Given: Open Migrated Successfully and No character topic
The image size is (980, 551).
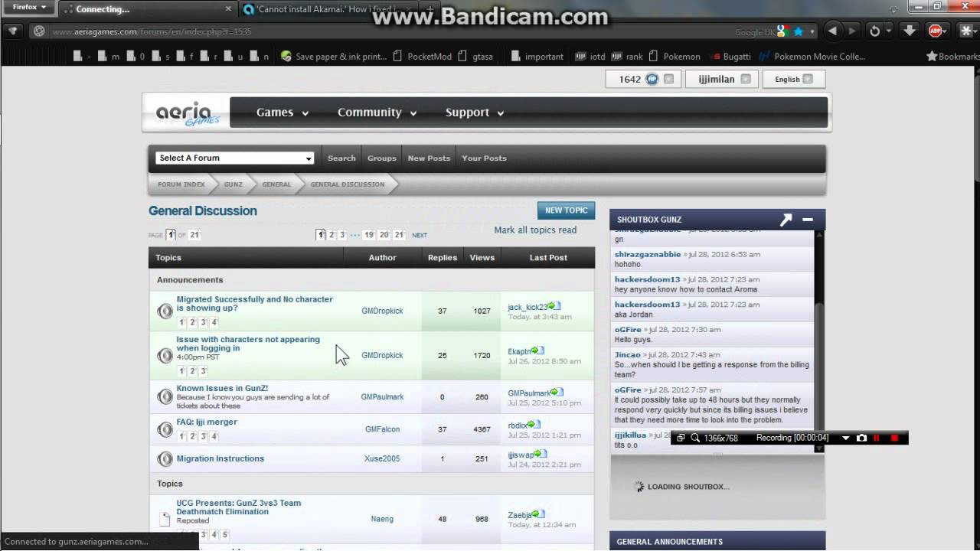Looking at the screenshot, I should (x=255, y=304).
